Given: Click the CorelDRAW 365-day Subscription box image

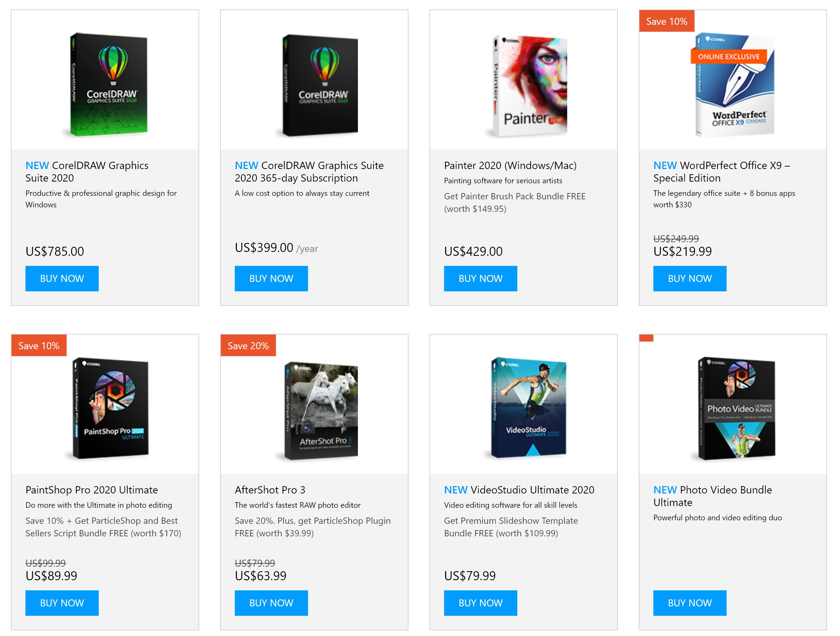Looking at the screenshot, I should (320, 85).
